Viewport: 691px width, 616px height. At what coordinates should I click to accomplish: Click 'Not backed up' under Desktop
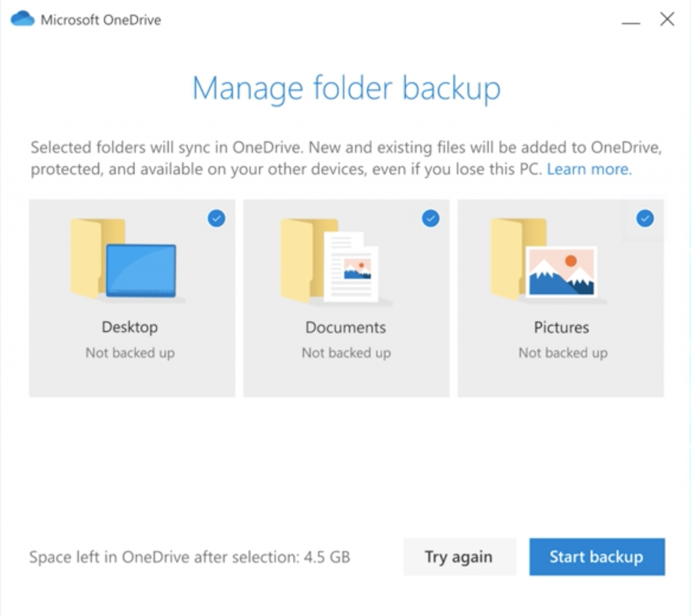[130, 353]
